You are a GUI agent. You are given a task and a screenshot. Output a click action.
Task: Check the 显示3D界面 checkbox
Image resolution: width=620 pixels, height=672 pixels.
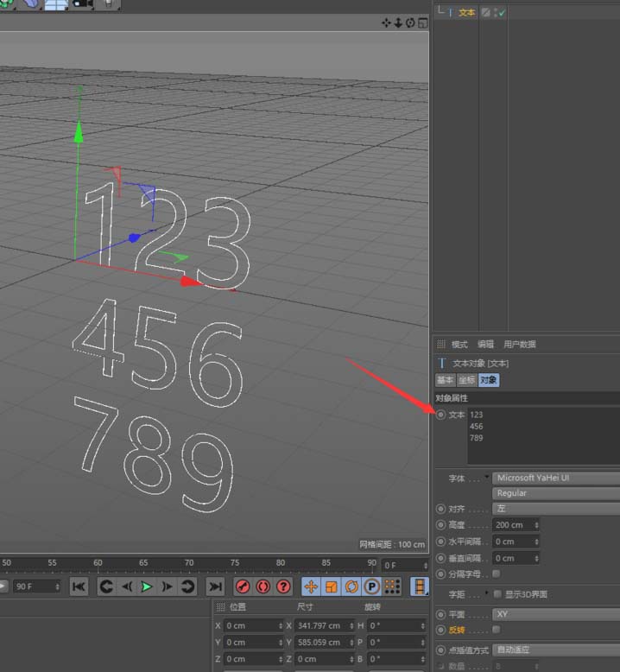(497, 594)
